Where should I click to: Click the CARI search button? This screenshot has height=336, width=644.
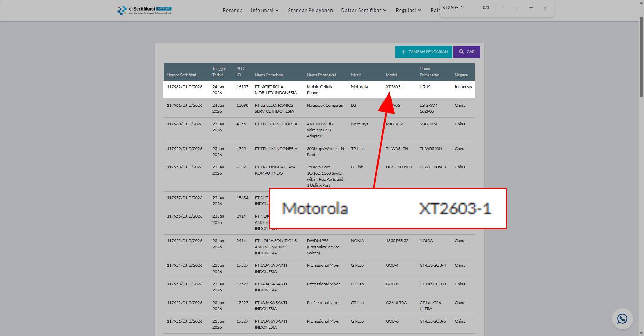click(467, 52)
